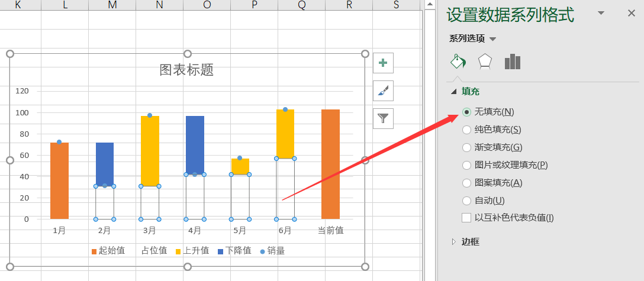Open the Chart Styles paintbrush button

[383, 91]
